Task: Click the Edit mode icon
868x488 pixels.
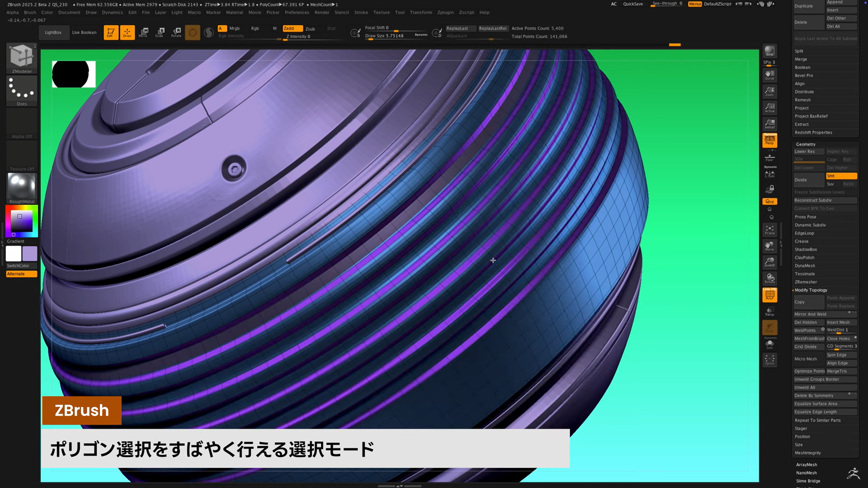Action: coord(111,32)
